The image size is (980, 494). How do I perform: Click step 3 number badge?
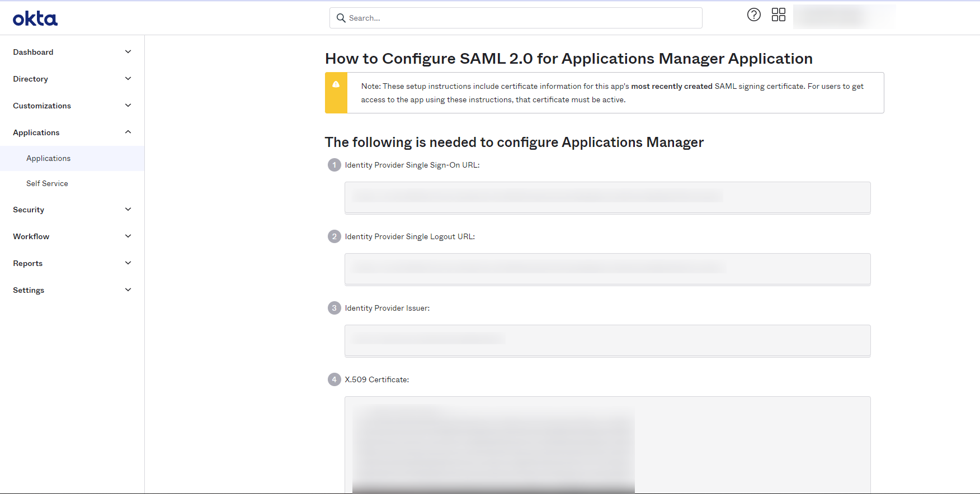[334, 308]
